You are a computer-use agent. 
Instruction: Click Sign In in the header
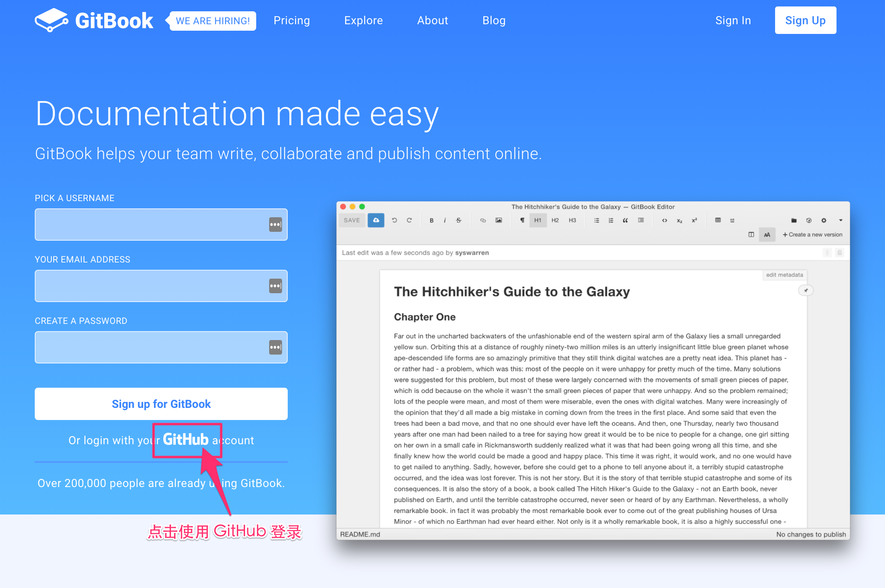click(x=733, y=20)
